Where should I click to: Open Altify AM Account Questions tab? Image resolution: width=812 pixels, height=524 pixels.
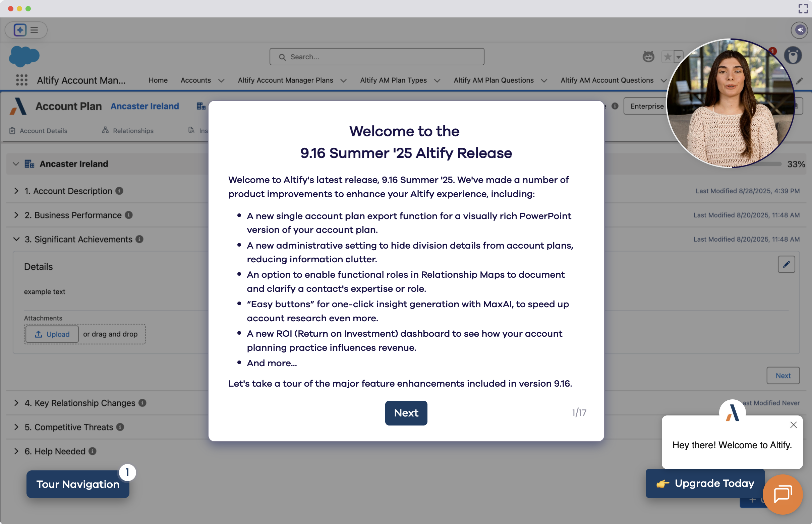[x=607, y=80]
